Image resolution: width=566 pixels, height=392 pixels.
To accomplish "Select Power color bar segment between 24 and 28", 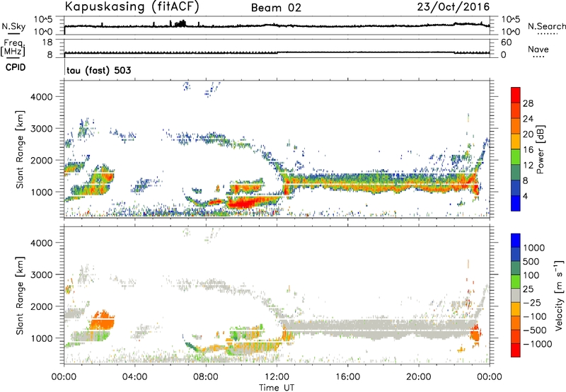I will click(516, 111).
